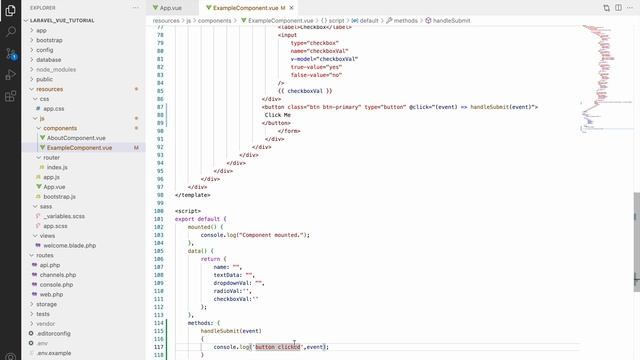This screenshot has height=360, width=640.
Task: Open .editorconfig file
Action: [53, 334]
